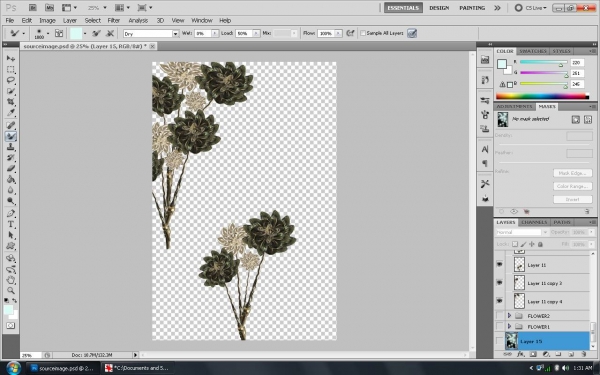
Task: Click the Clean brush after each stroke icon
Action: 110,33
